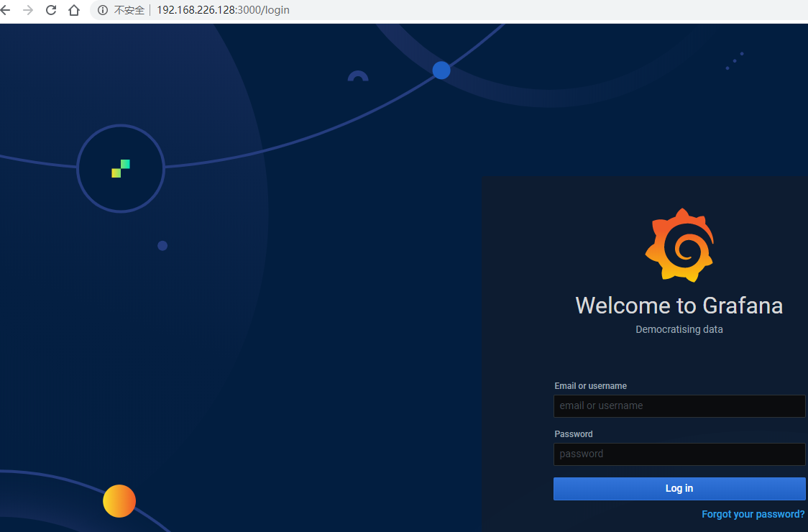Focus the Password field
Viewport: 808px width, 532px height.
[679, 454]
